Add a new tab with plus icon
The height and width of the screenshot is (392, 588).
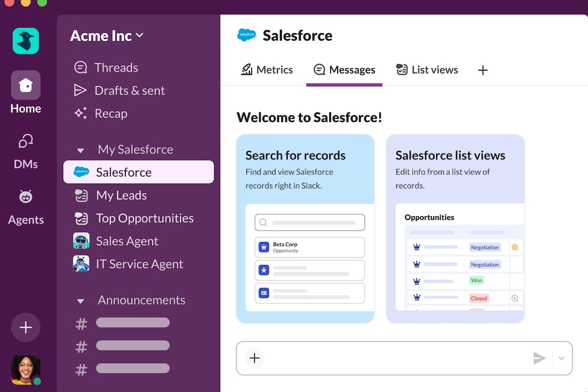[x=483, y=70]
